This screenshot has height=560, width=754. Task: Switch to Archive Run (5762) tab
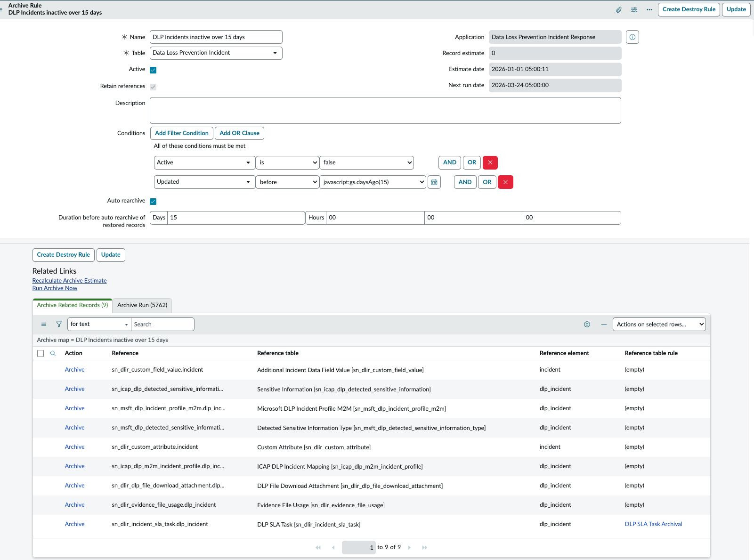[142, 305]
